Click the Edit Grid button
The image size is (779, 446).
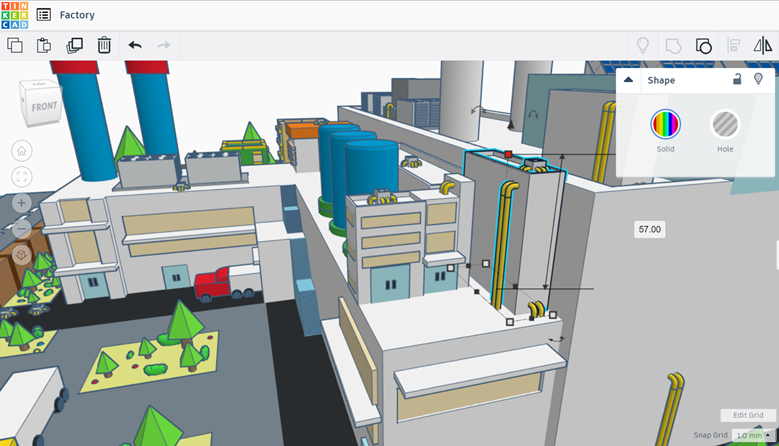[x=748, y=415]
